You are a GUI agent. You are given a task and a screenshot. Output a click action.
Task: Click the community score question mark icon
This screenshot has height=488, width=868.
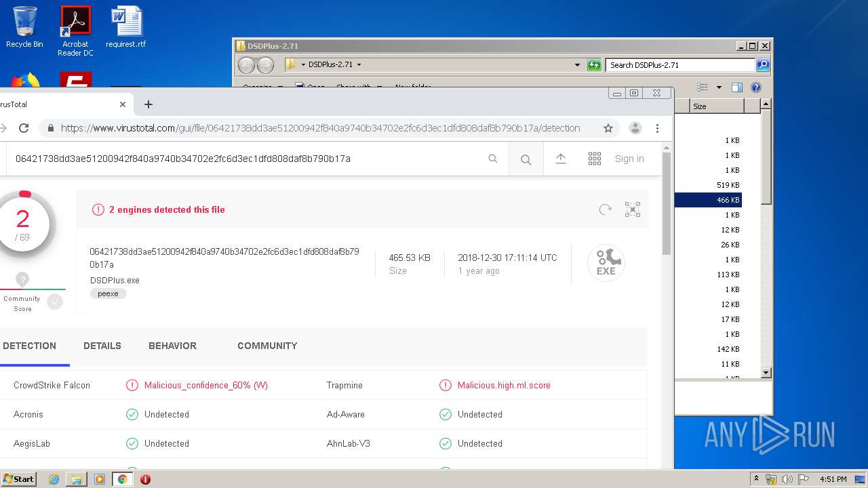(x=22, y=279)
